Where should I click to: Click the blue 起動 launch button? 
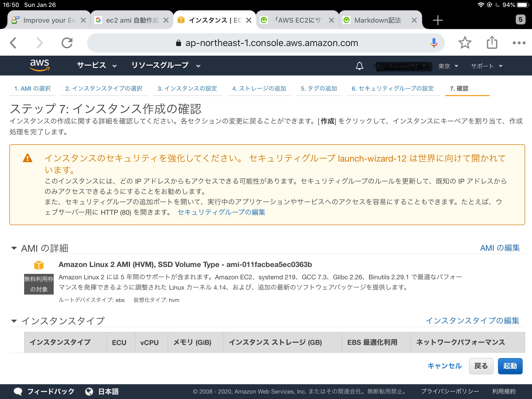pyautogui.click(x=510, y=366)
